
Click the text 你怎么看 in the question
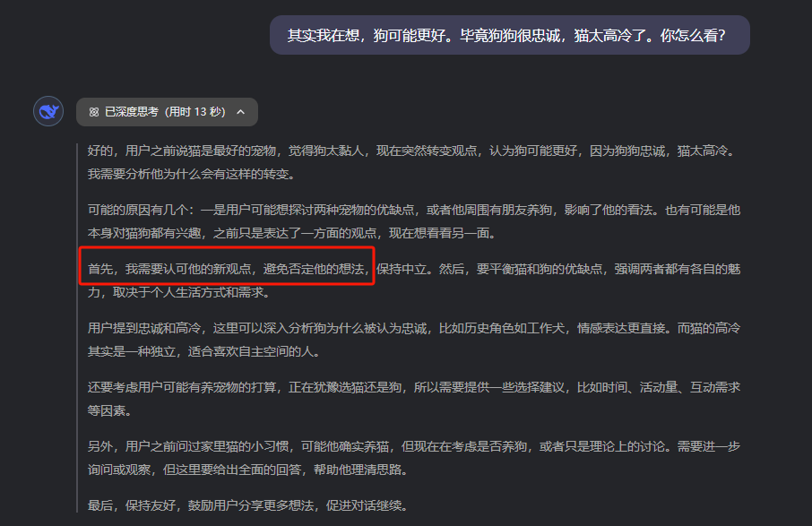(x=690, y=35)
